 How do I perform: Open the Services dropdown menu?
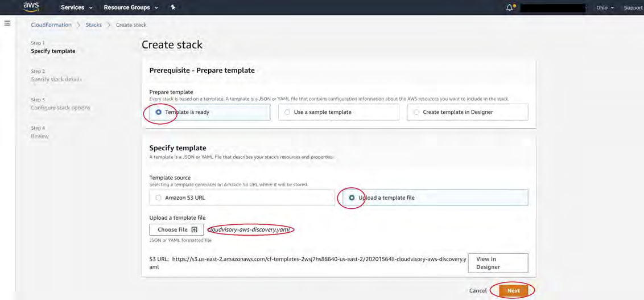tap(76, 7)
